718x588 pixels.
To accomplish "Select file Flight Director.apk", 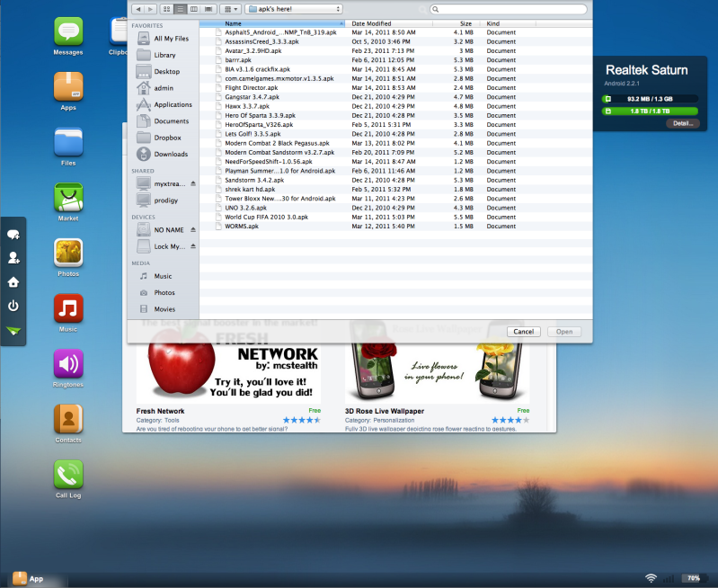I will [395, 87].
